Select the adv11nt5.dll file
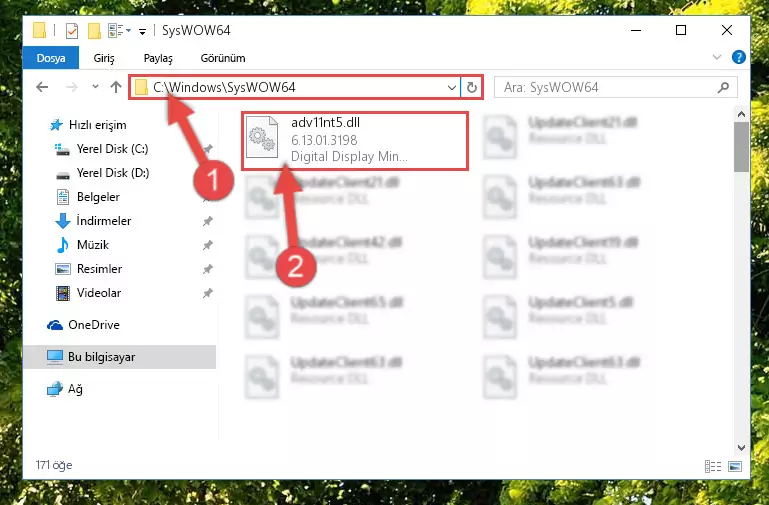 point(355,141)
